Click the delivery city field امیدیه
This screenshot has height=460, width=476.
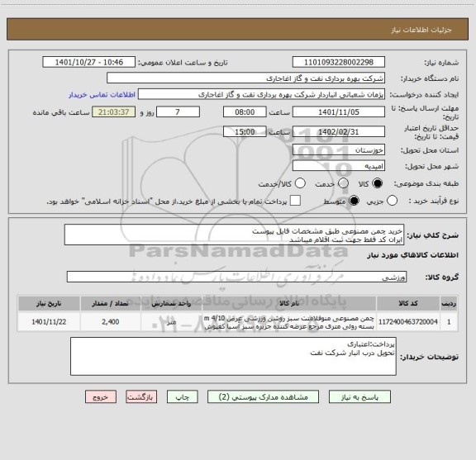pyautogui.click(x=339, y=166)
